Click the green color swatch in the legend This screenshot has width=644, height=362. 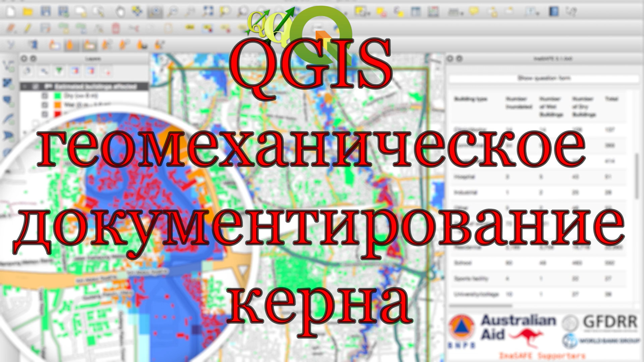click(57, 96)
